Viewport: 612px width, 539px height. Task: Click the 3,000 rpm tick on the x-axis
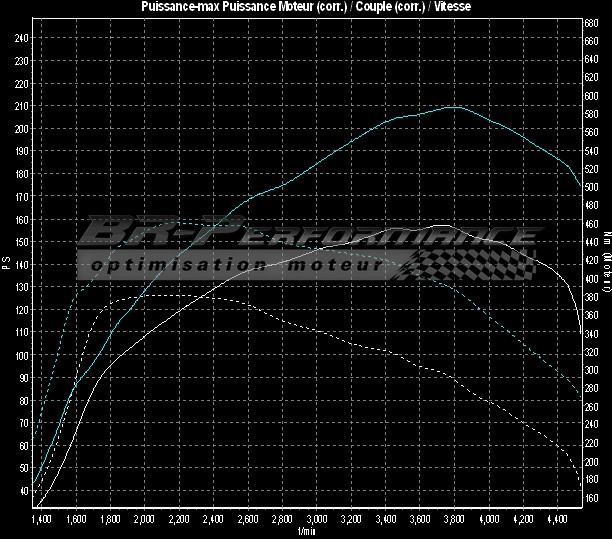pyautogui.click(x=317, y=520)
